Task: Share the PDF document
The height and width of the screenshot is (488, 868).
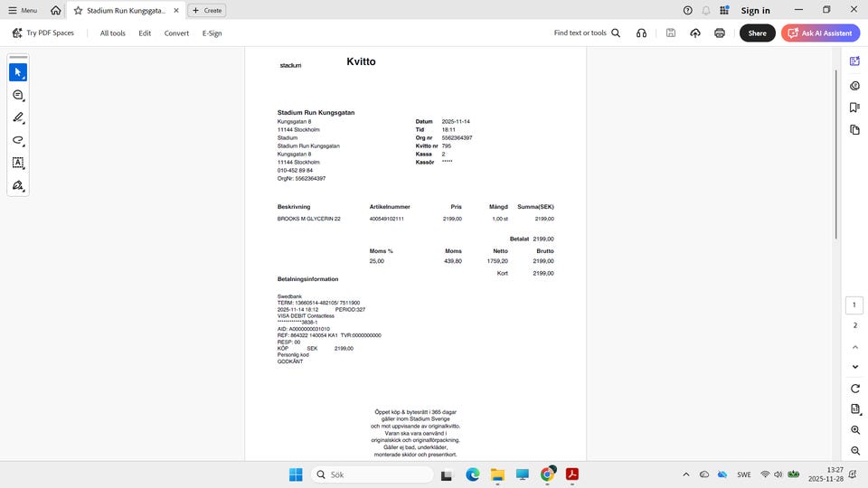Action: tap(758, 33)
